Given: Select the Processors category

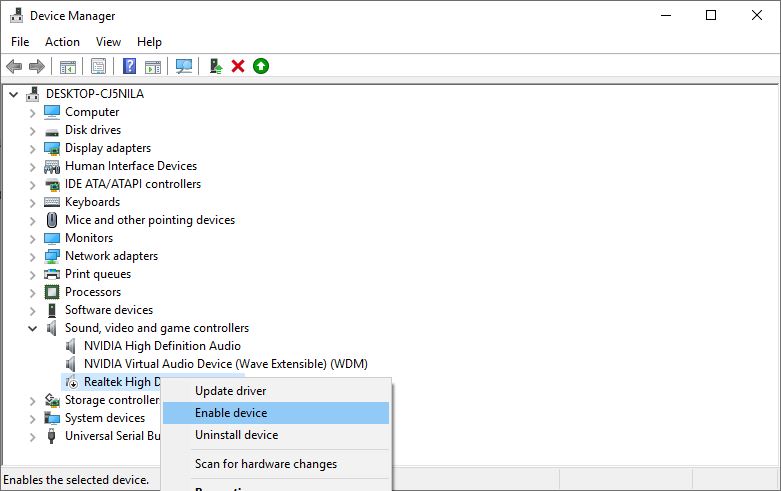Looking at the screenshot, I should tap(92, 292).
